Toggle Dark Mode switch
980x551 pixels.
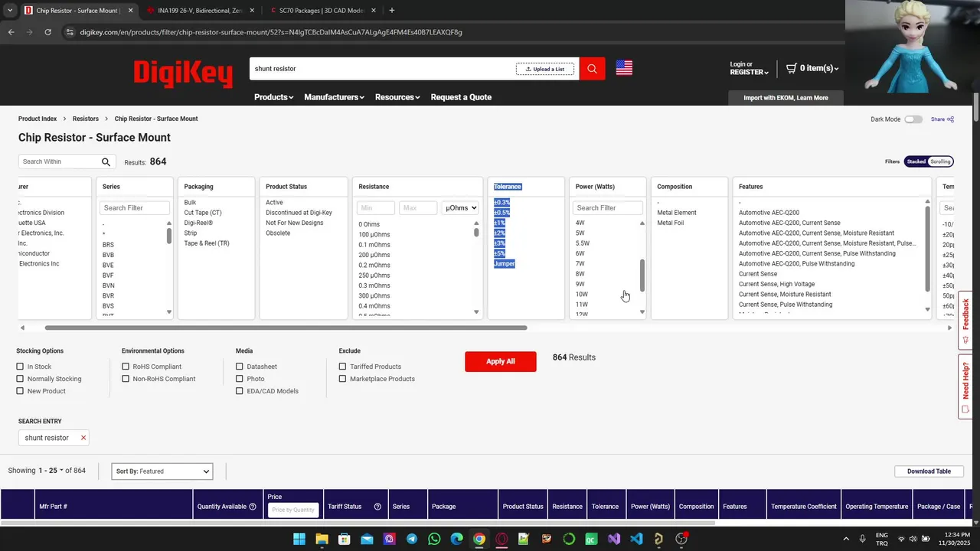tap(913, 119)
